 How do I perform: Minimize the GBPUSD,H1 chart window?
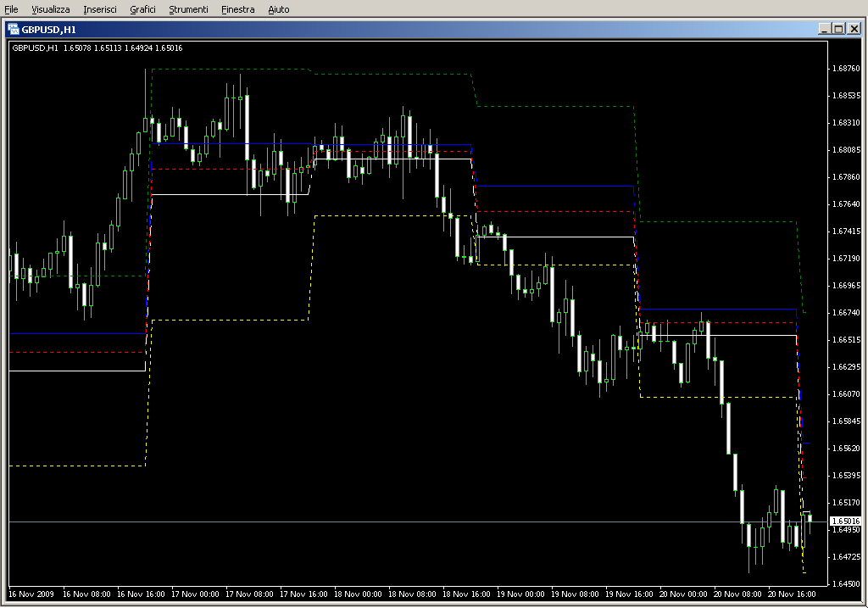(824, 29)
